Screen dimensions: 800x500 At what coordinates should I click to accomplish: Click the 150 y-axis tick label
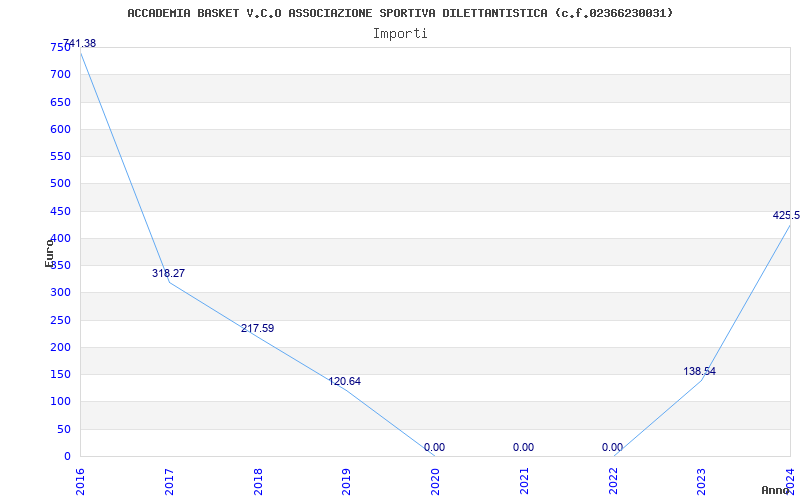tap(60, 374)
